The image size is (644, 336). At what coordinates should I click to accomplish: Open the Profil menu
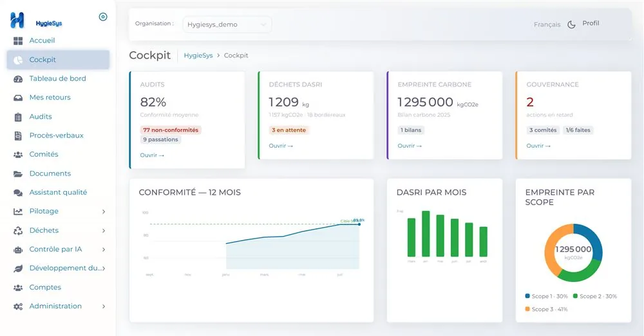(x=591, y=23)
